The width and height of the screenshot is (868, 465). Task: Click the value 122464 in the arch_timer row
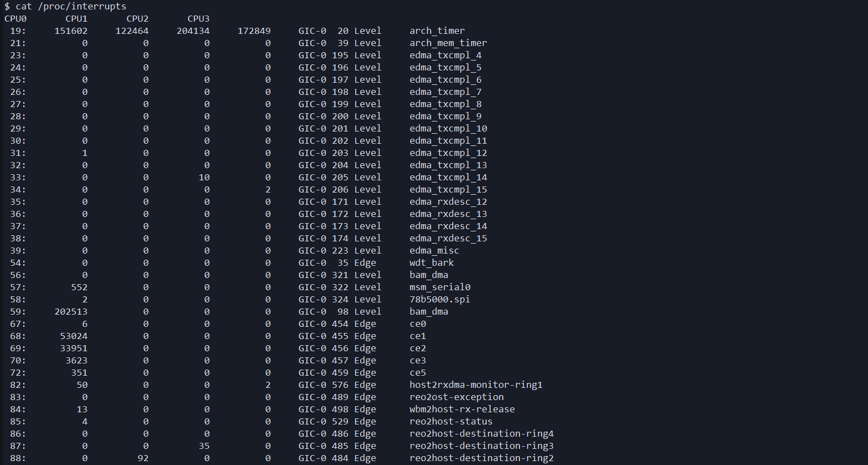(x=132, y=31)
